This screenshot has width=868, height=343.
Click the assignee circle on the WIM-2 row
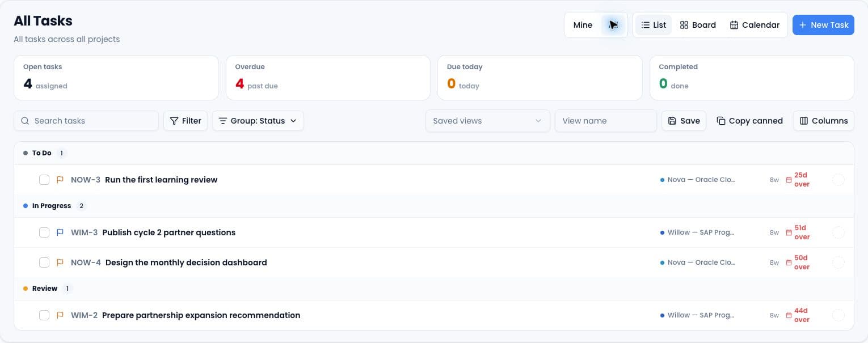(838, 315)
